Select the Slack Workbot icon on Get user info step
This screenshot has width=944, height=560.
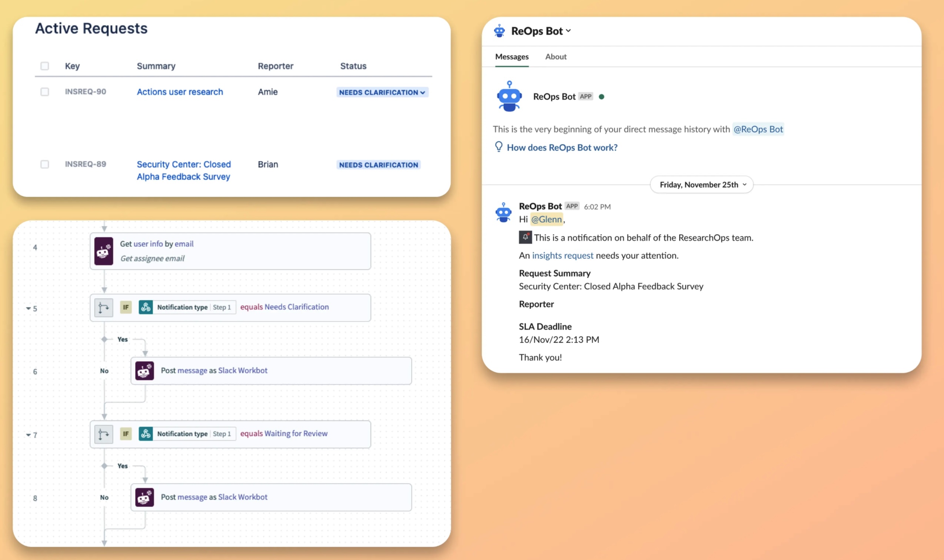pos(103,251)
